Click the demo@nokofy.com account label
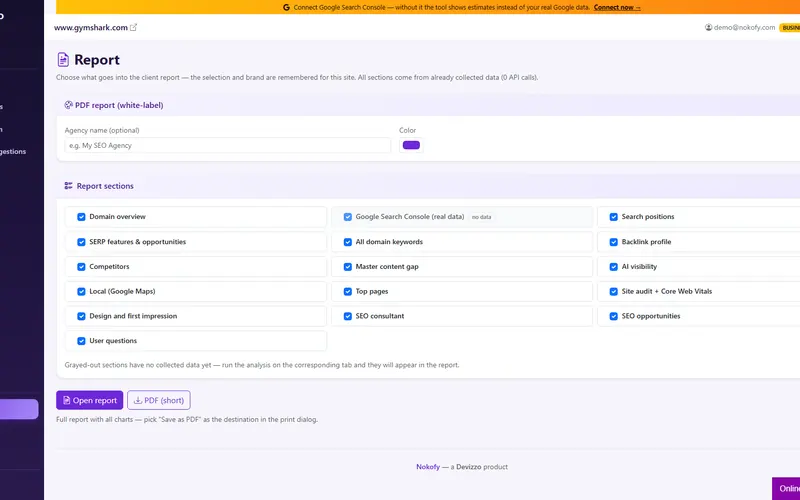The width and height of the screenshot is (800, 500). point(744,28)
